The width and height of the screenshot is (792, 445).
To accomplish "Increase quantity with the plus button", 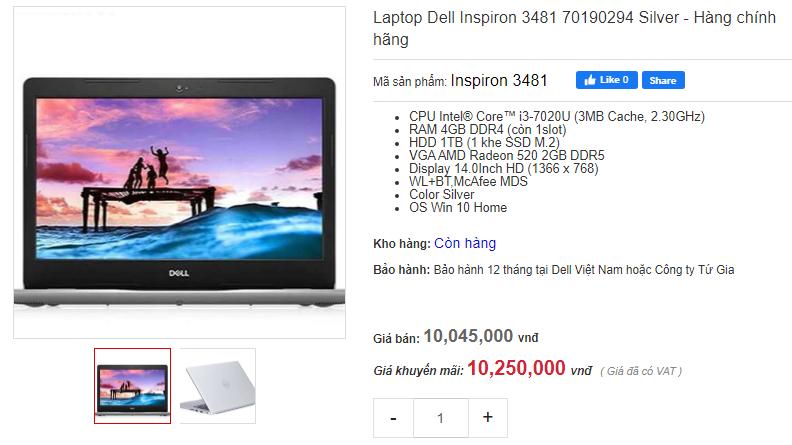I will pyautogui.click(x=487, y=418).
